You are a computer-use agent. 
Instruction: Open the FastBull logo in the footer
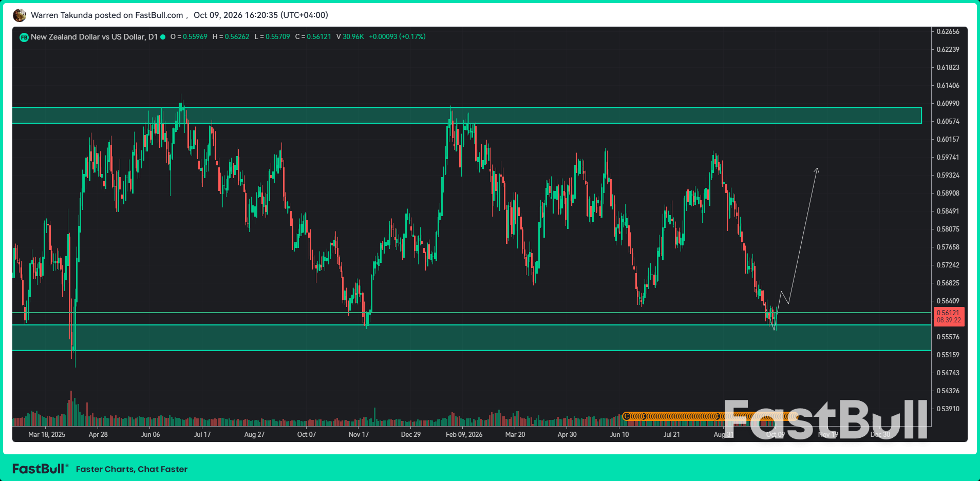click(x=40, y=469)
